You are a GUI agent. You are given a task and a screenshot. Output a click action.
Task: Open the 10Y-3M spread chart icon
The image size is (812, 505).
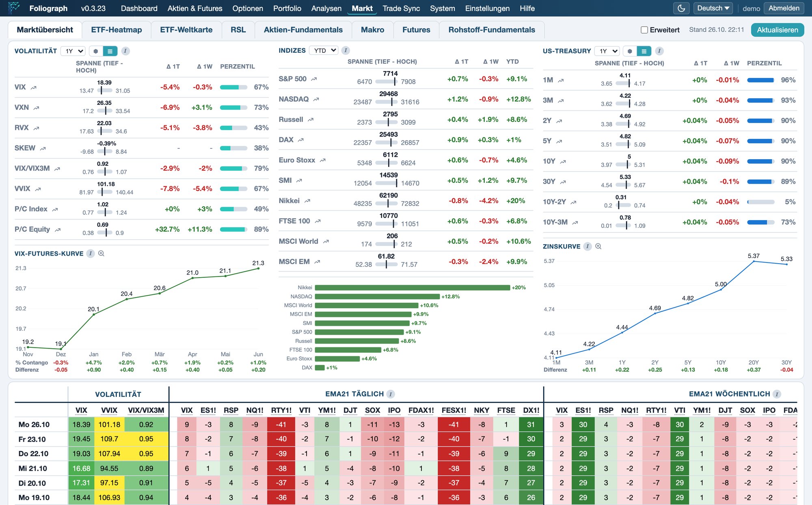pyautogui.click(x=575, y=223)
